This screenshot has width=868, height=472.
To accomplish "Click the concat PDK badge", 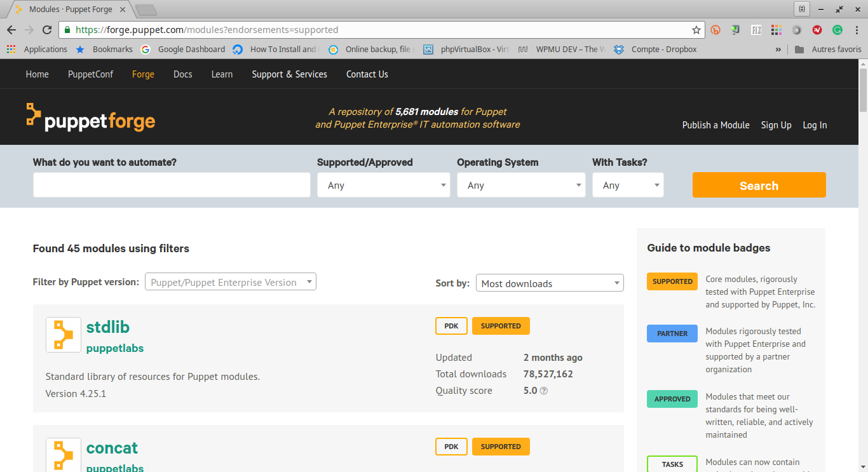I will pyautogui.click(x=451, y=447).
